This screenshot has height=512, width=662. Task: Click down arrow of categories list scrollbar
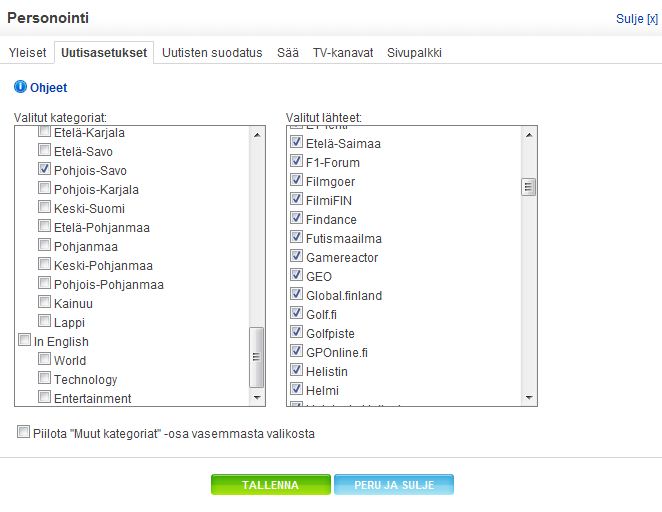(257, 397)
